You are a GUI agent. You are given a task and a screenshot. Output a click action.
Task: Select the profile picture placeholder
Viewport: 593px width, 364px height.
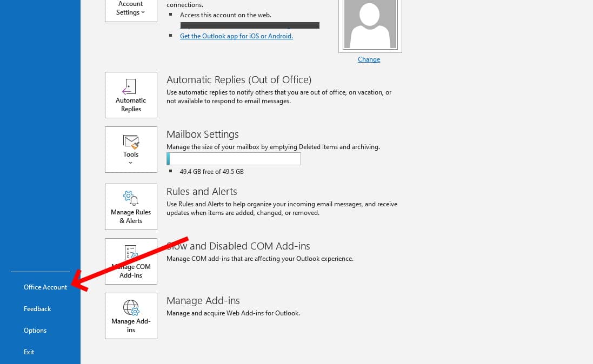tap(369, 24)
